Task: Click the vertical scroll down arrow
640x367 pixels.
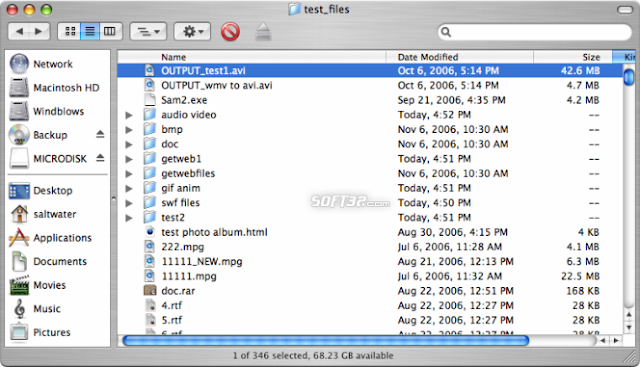Action: pyautogui.click(x=629, y=327)
